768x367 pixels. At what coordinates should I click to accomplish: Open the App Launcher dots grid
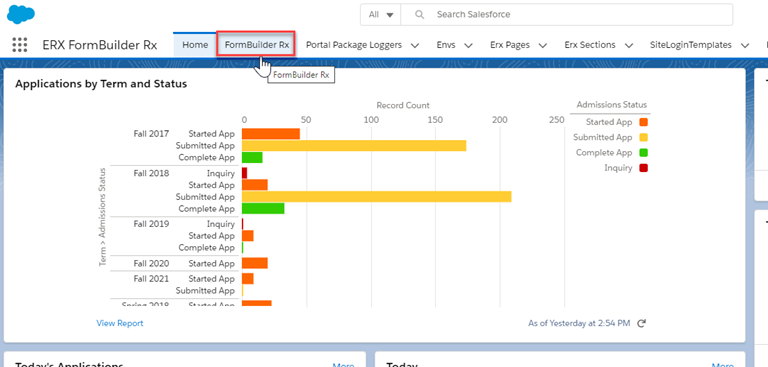(x=20, y=45)
